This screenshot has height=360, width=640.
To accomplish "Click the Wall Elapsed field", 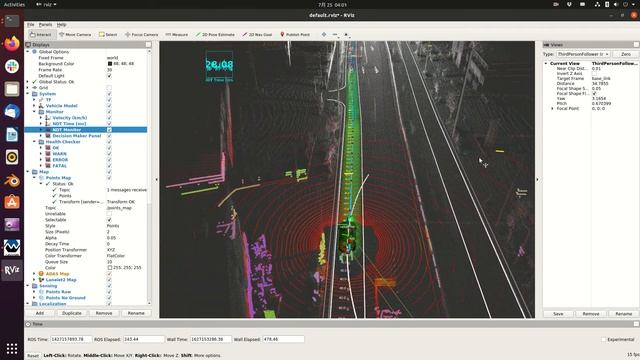I will coord(283,340).
